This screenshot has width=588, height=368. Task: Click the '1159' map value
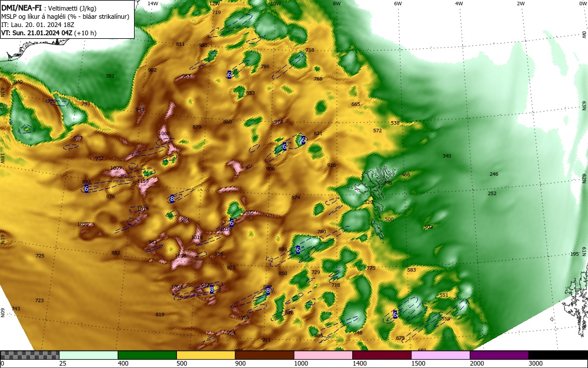tap(143, 182)
